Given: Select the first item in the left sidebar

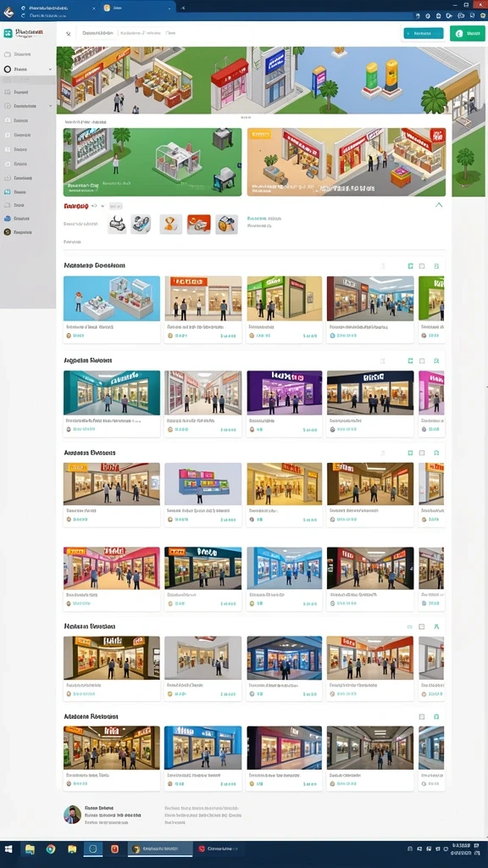Looking at the screenshot, I should click(x=28, y=54).
